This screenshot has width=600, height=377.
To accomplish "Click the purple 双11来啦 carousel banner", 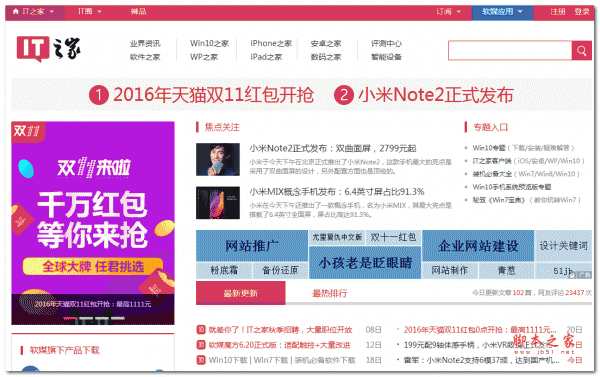I will [93, 223].
